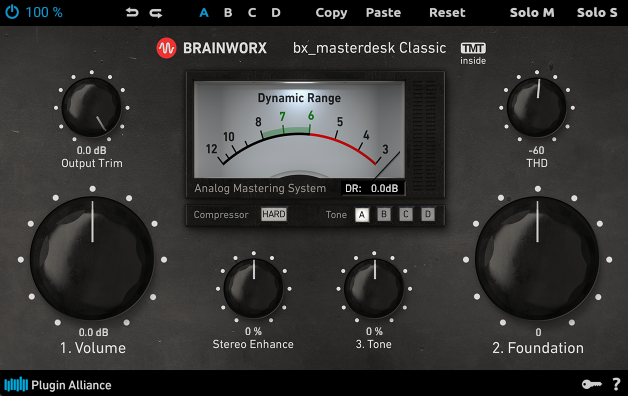
Task: Toggle the Compressor HARD switch
Action: (x=274, y=214)
